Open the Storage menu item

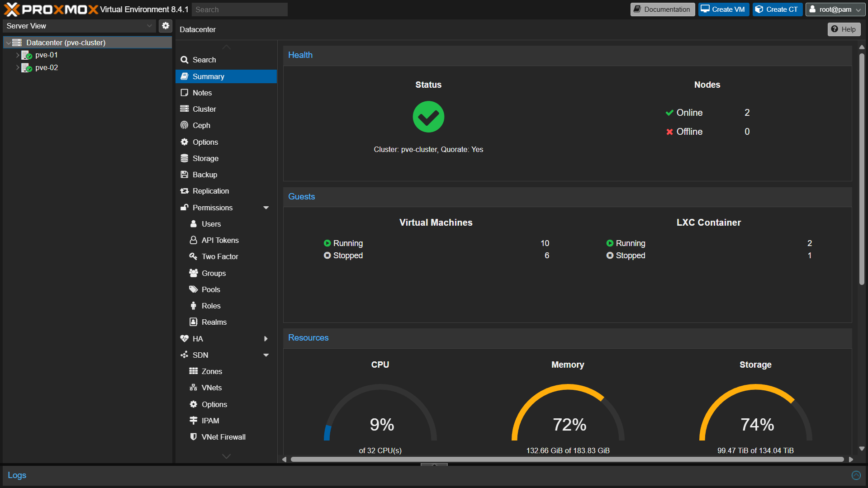pyautogui.click(x=226, y=158)
